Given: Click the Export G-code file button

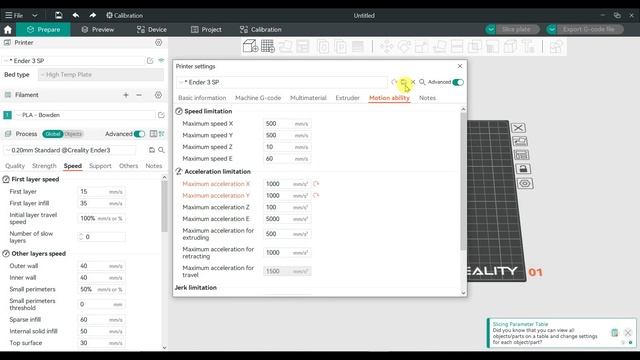Looking at the screenshot, I should [588, 29].
